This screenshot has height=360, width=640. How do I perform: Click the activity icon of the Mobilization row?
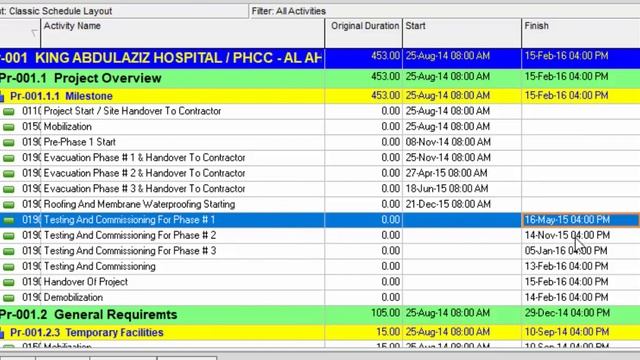[9, 127]
